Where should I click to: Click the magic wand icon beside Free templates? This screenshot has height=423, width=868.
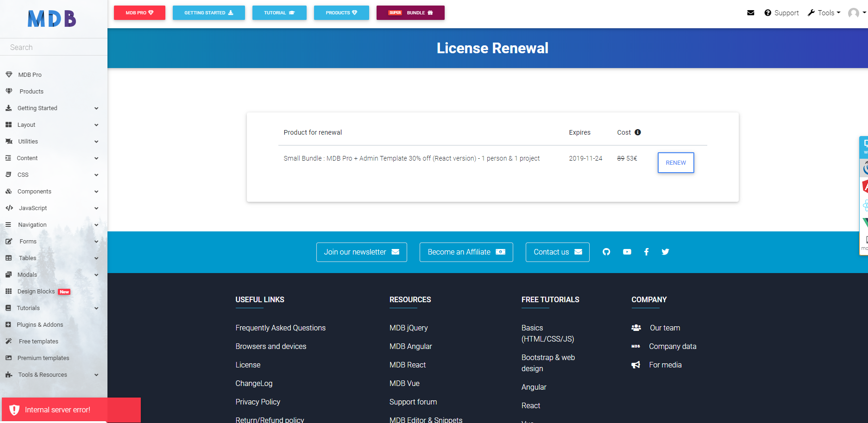(9, 341)
